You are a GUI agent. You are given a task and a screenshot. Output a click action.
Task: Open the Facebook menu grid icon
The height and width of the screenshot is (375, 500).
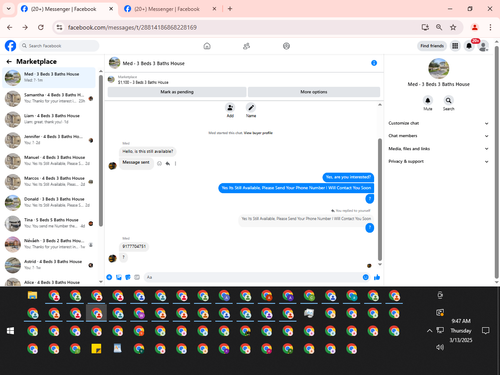point(455,46)
